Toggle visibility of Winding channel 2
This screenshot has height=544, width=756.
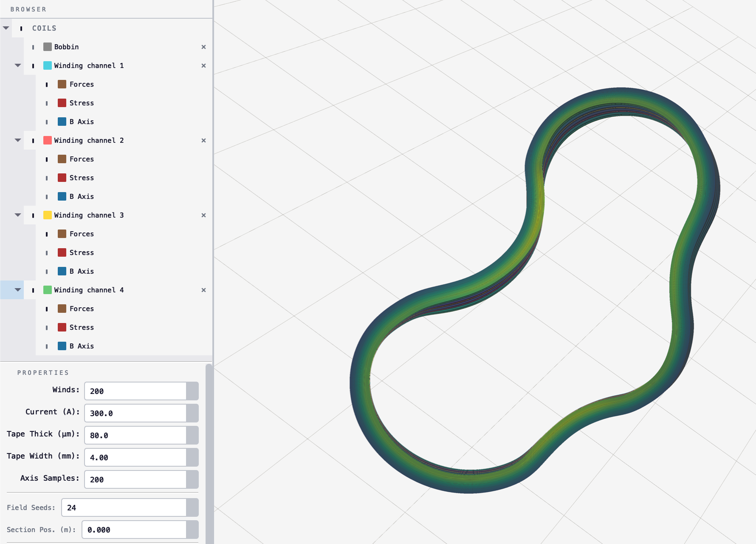point(33,141)
